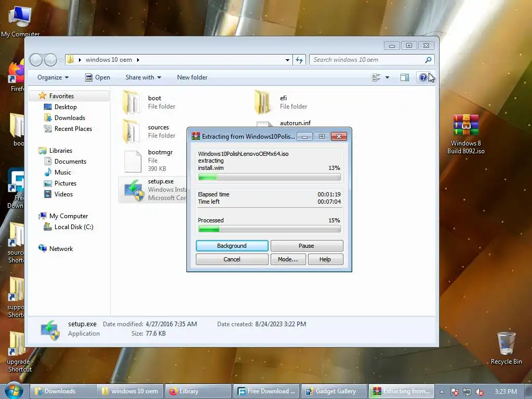Open Downloads in the navigation pane

(70, 118)
